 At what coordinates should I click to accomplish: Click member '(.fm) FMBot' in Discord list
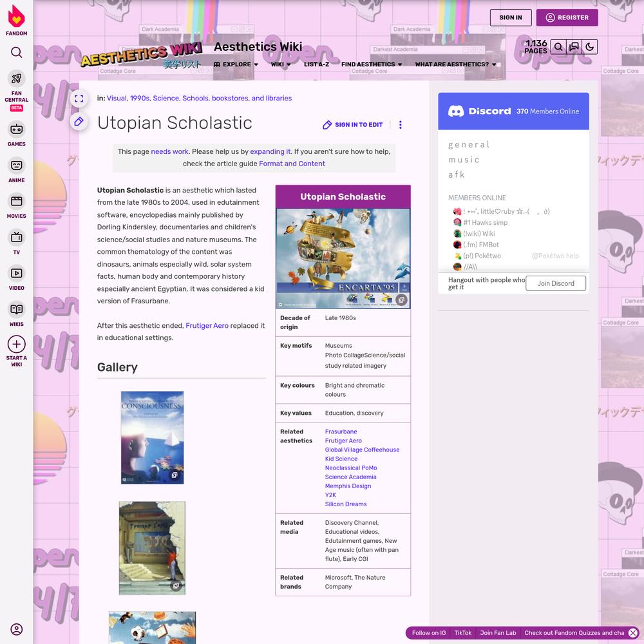[476, 245]
